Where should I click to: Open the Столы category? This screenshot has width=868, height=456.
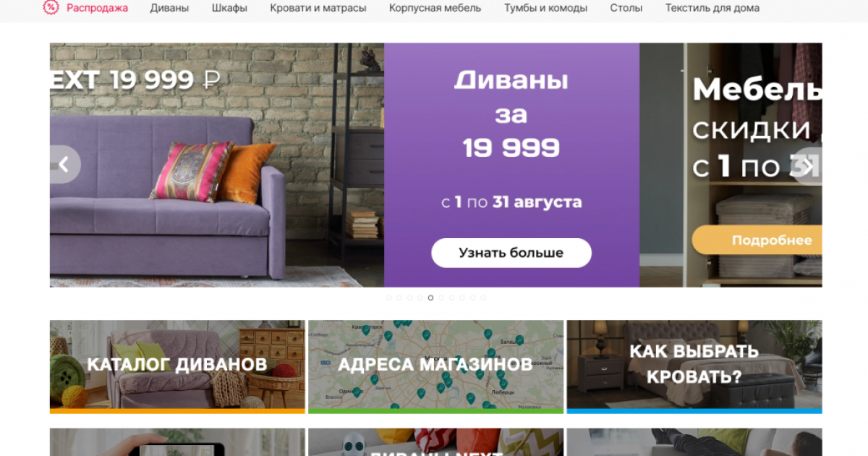coord(626,8)
